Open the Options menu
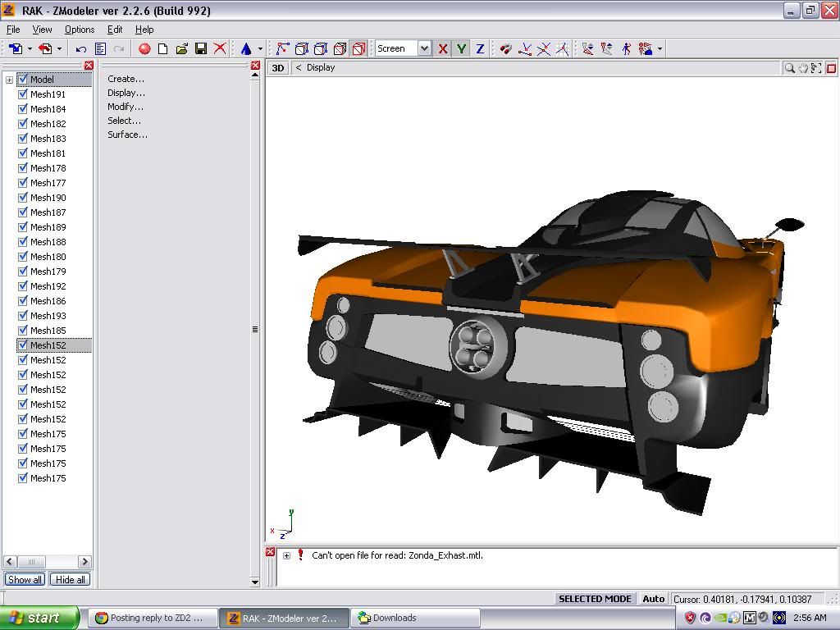840x630 pixels. pyautogui.click(x=80, y=30)
